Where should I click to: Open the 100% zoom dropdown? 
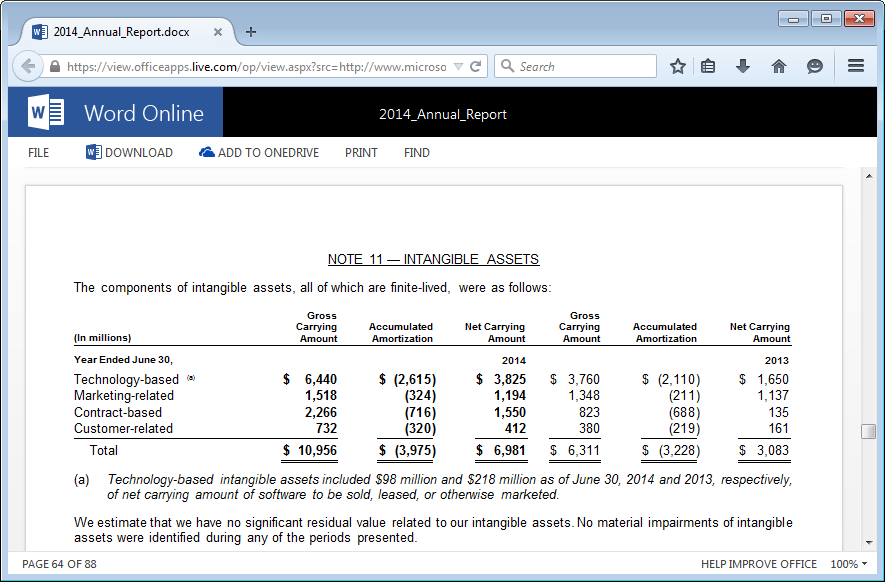coord(848,564)
